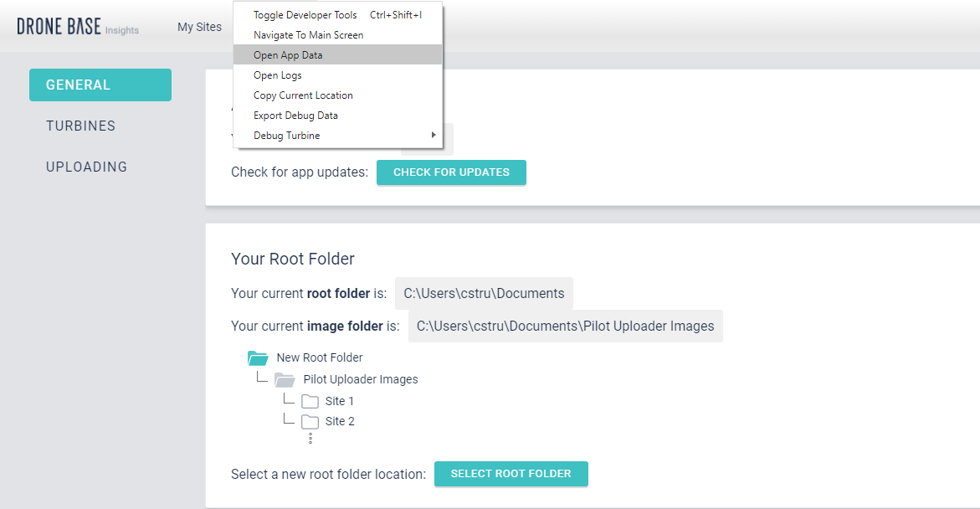Viewport: 980px width, 509px height.
Task: Click the teal New Root Folder icon
Action: point(258,357)
